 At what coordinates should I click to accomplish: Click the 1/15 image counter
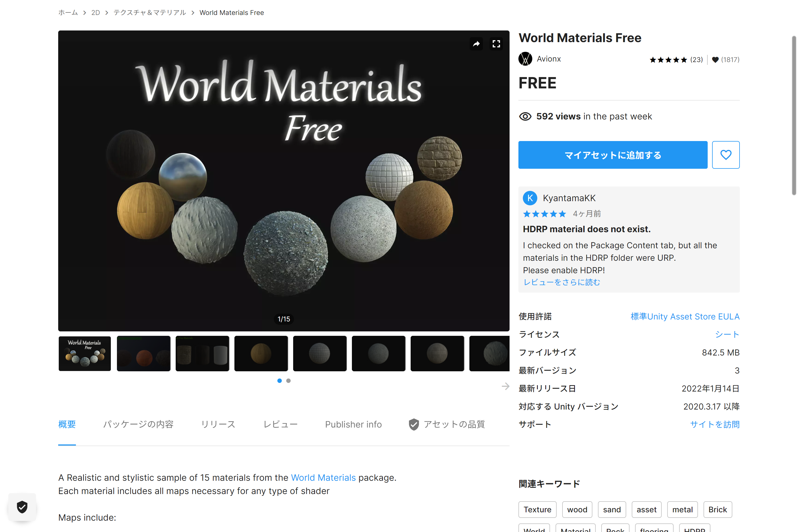coord(284,319)
